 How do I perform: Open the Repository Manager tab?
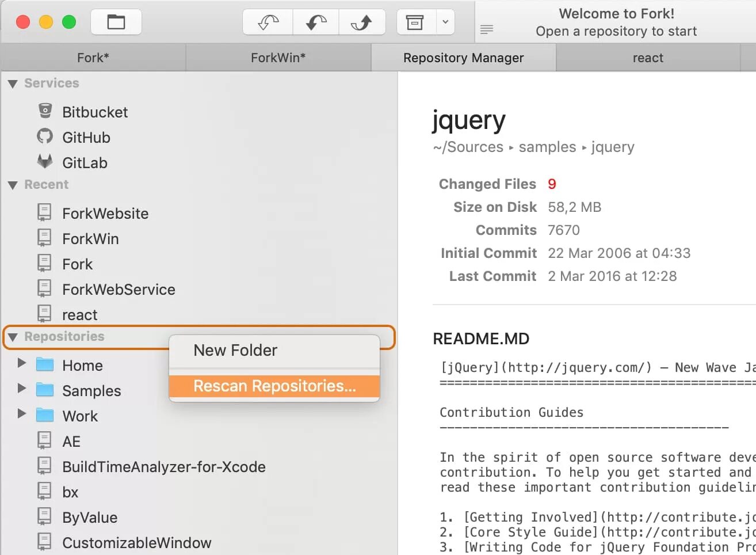[464, 58]
